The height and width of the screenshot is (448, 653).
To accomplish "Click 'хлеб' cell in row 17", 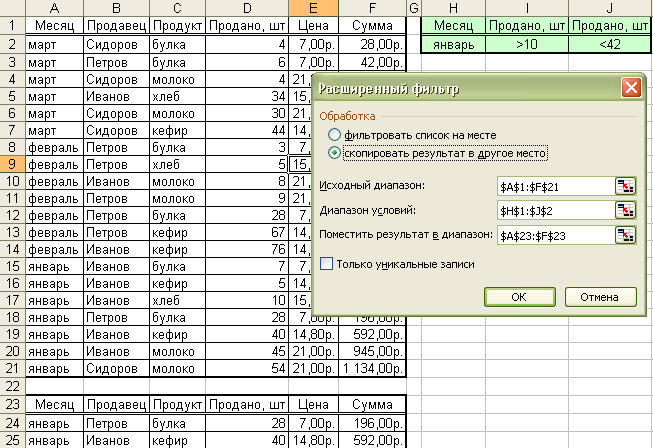I will click(x=177, y=300).
